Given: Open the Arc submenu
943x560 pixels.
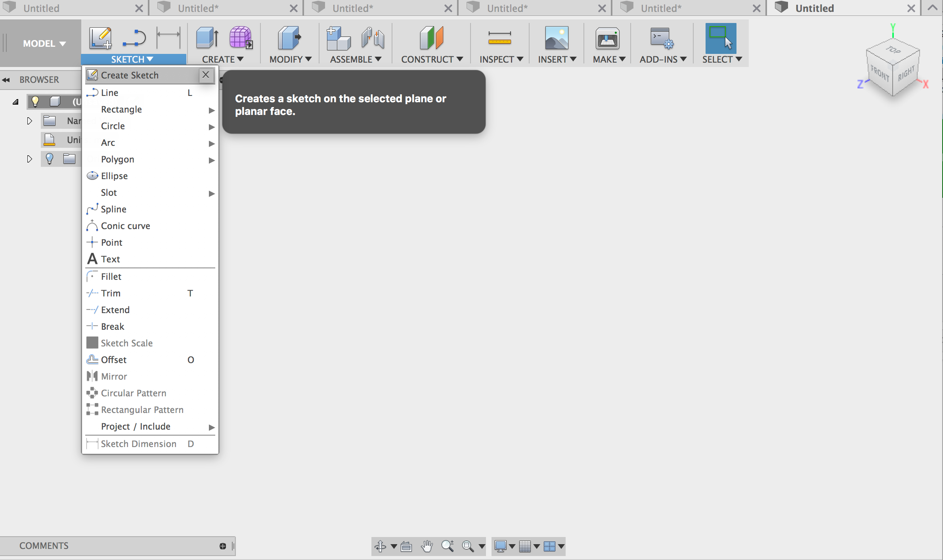Looking at the screenshot, I should [150, 143].
